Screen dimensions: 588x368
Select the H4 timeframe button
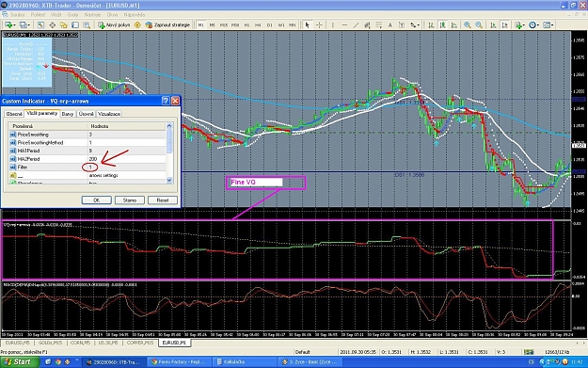click(x=258, y=25)
